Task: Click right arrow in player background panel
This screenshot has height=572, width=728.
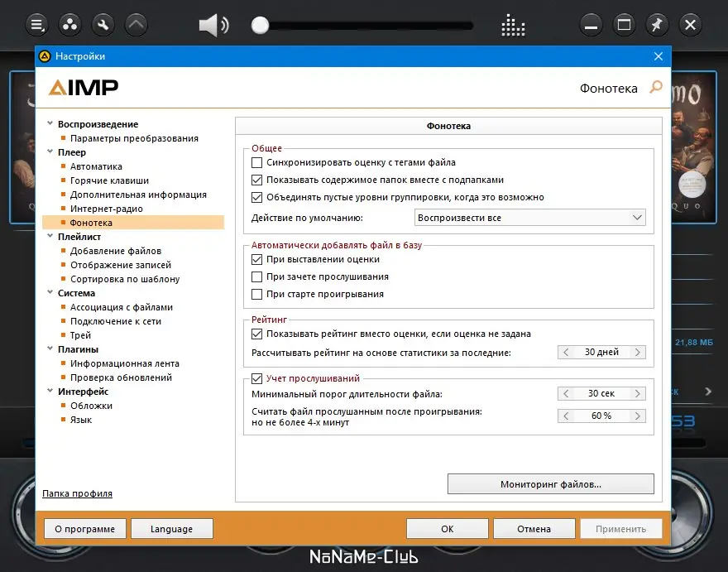Action: point(708,392)
